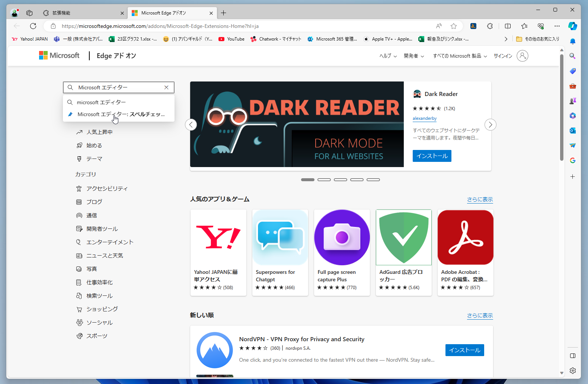Open その他のお気に入り folder
This screenshot has height=384, width=588.
coord(537,39)
